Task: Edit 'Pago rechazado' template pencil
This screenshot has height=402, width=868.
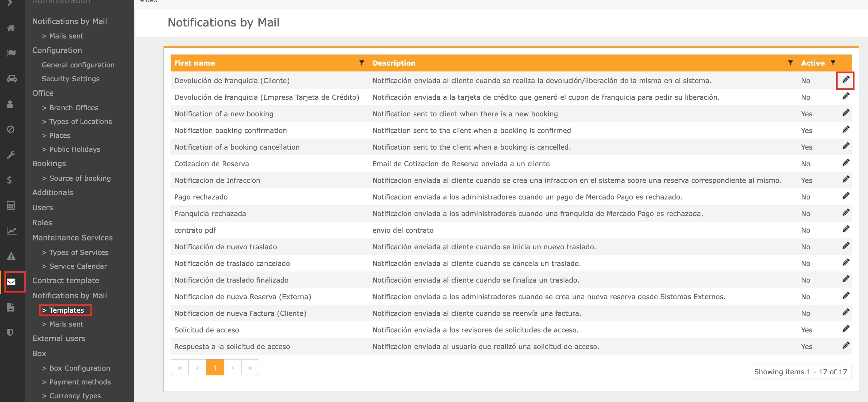Action: tap(846, 196)
